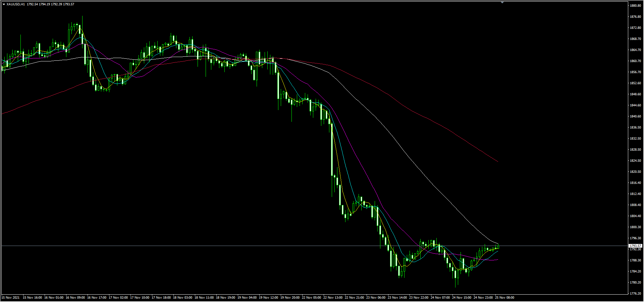
Task: Click the 1824.50 price scale label
Action: click(635, 161)
